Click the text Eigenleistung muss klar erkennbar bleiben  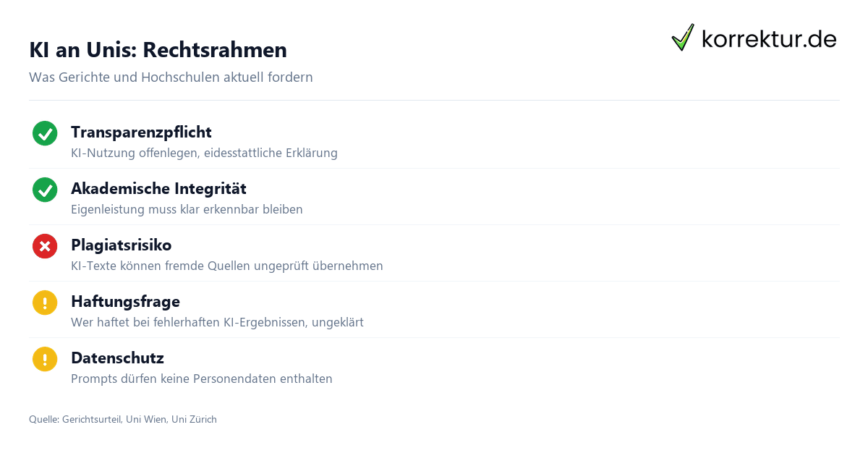coord(187,210)
